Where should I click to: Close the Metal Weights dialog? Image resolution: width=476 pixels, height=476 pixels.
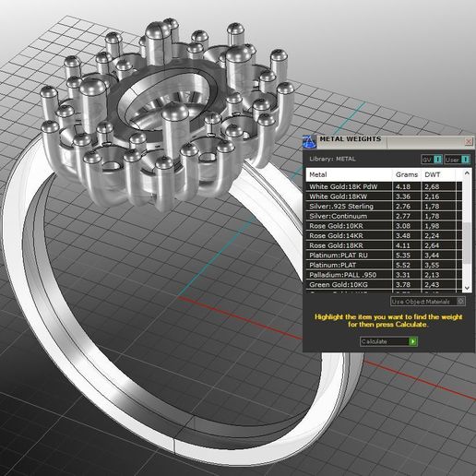coord(469,141)
